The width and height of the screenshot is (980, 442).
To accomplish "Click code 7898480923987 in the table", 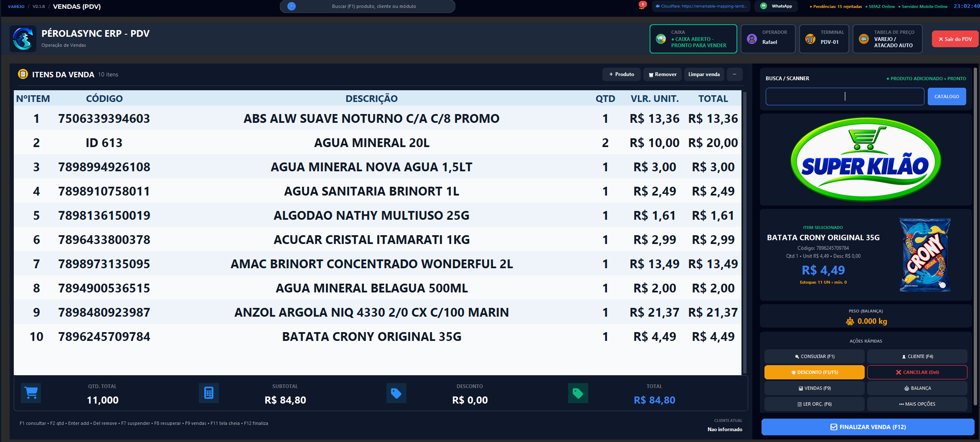I will 104,312.
